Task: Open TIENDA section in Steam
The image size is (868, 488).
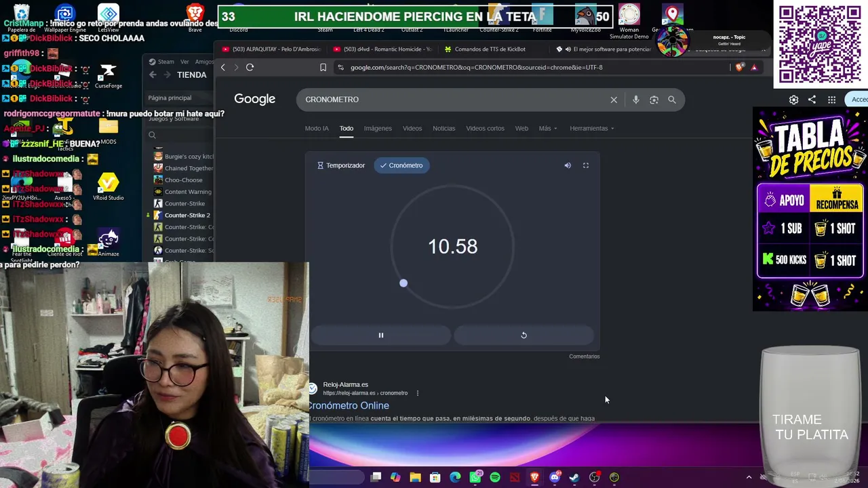Action: 192,75
